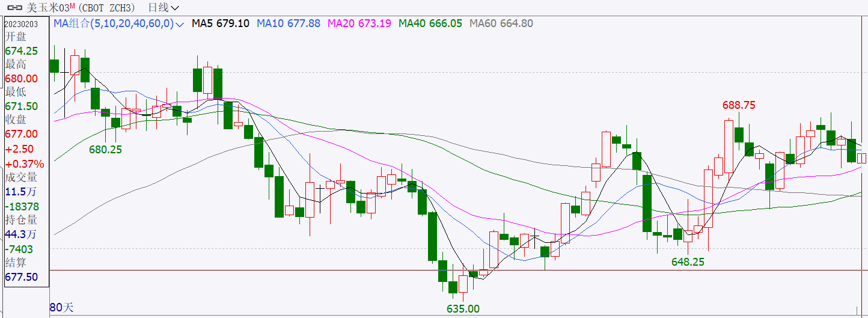Select the MA10 677.88 legend label
868x318 pixels.
(x=289, y=23)
